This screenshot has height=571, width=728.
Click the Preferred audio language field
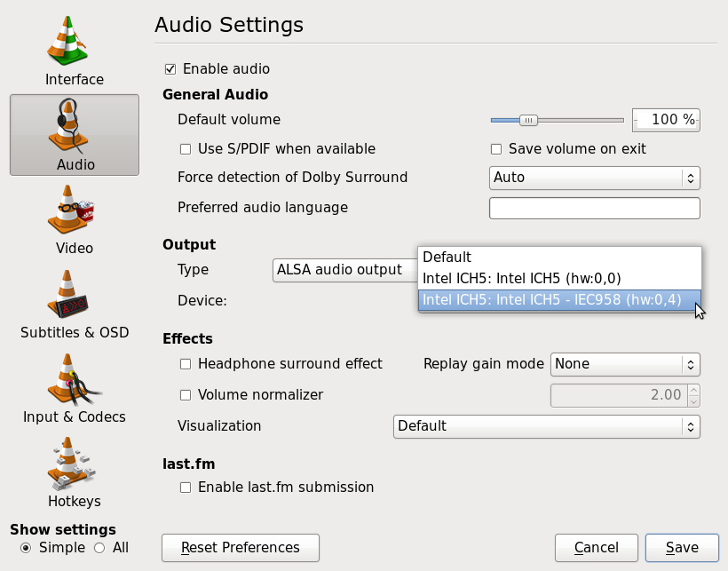tap(594, 208)
